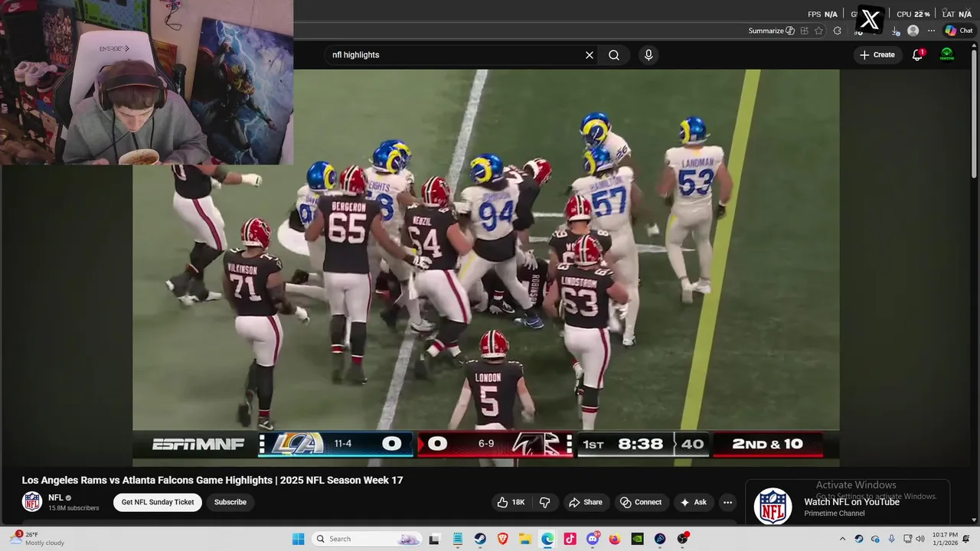Clear the YouTube search box text
This screenshot has height=551, width=980.
(590, 55)
